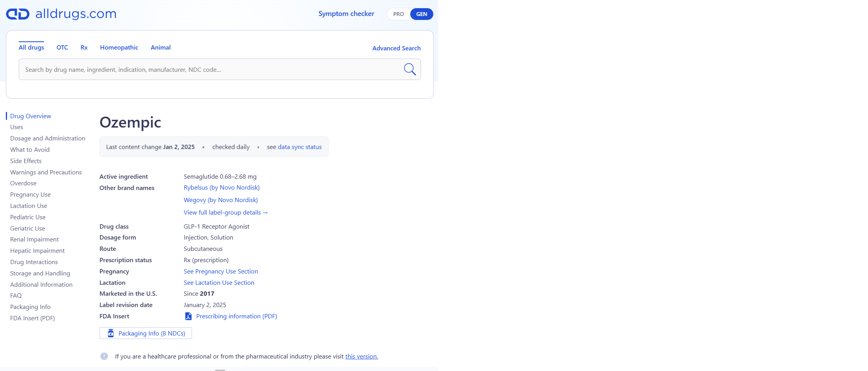Viewport: 868px width, 371px height.
Task: Go to Renal Impairment section
Action: (x=34, y=240)
